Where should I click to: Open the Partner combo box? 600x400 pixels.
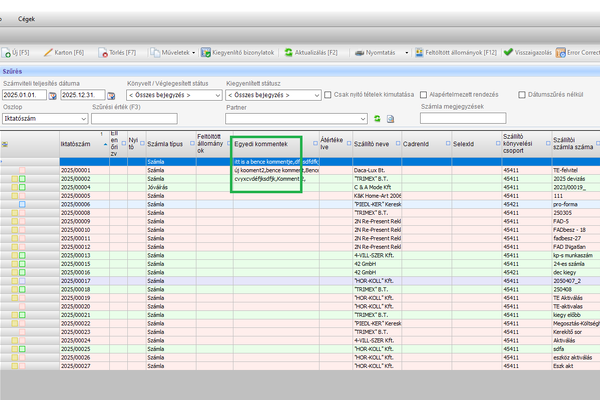pyautogui.click(x=297, y=119)
